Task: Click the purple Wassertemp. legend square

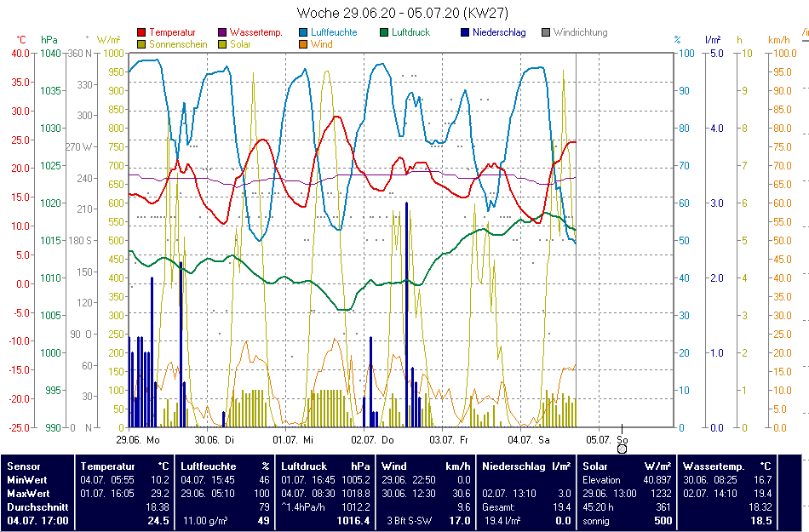Action: tap(223, 33)
